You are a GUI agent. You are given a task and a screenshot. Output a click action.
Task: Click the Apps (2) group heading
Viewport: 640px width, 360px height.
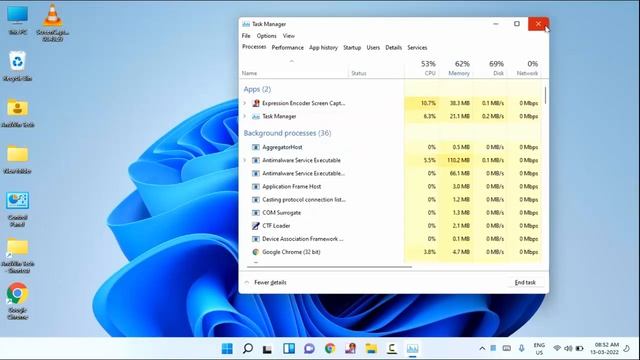(257, 89)
